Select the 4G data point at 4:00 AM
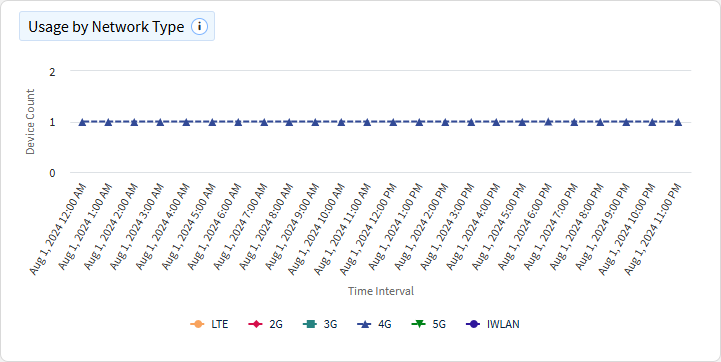 click(x=186, y=122)
